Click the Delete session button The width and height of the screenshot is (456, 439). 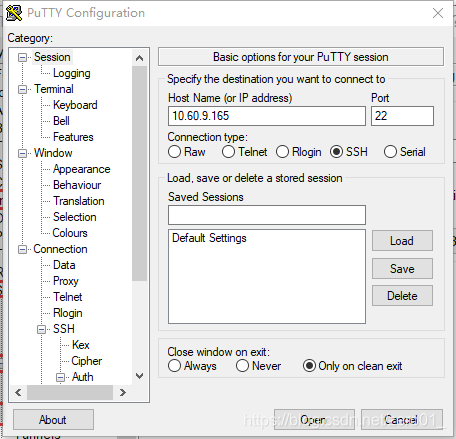[x=402, y=296]
